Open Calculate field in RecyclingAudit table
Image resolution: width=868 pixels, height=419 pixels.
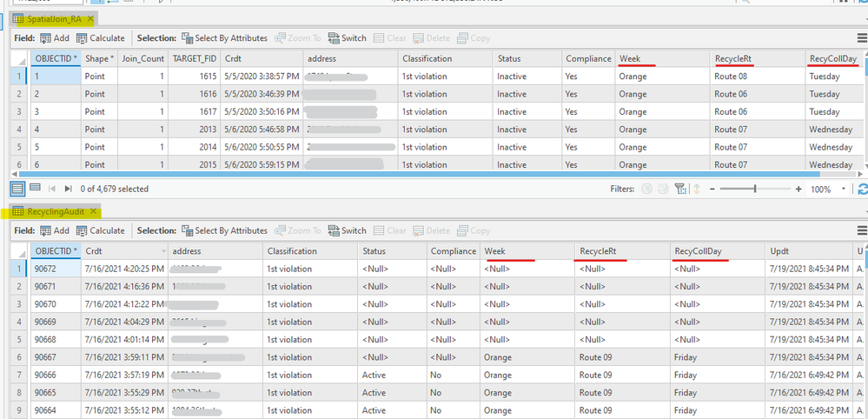click(x=100, y=231)
